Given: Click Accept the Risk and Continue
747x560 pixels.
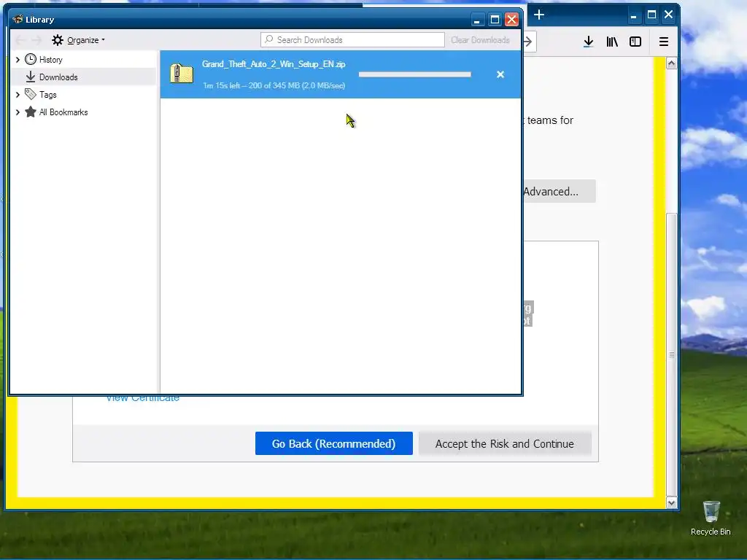Looking at the screenshot, I should [505, 443].
